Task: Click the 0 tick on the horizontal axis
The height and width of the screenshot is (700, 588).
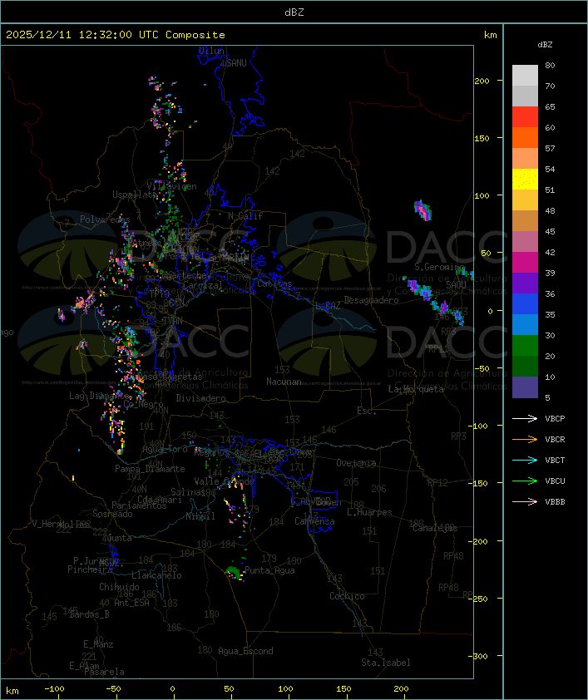Action: (173, 689)
